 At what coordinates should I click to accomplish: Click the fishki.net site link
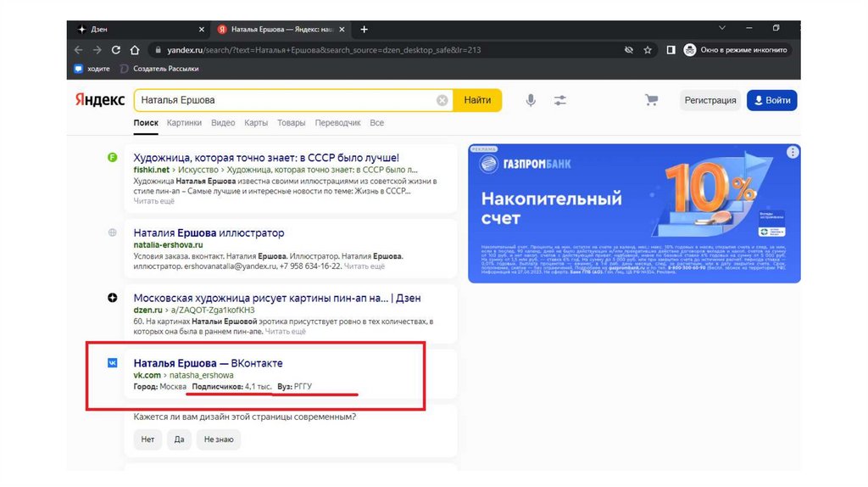pos(151,170)
